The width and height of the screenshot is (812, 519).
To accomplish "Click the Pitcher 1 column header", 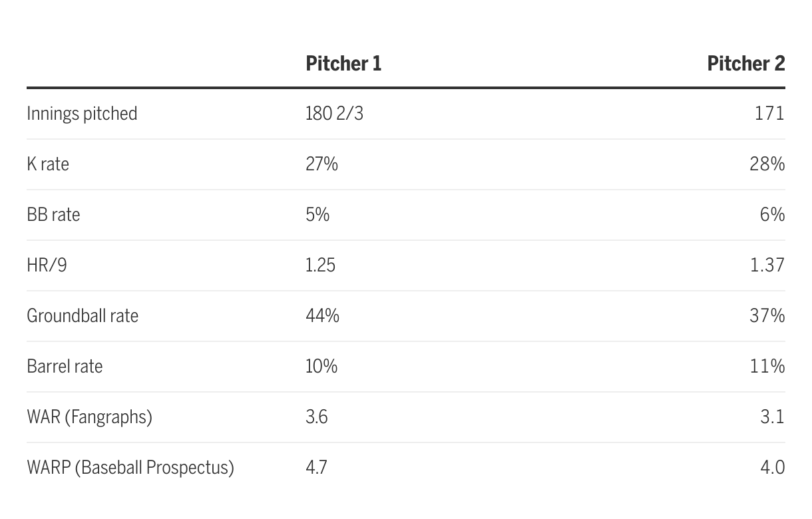I will pyautogui.click(x=343, y=64).
